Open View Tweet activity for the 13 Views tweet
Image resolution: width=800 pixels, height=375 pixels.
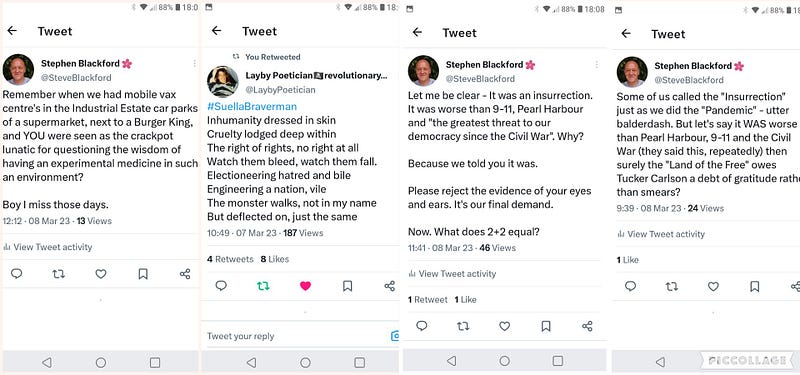point(47,247)
